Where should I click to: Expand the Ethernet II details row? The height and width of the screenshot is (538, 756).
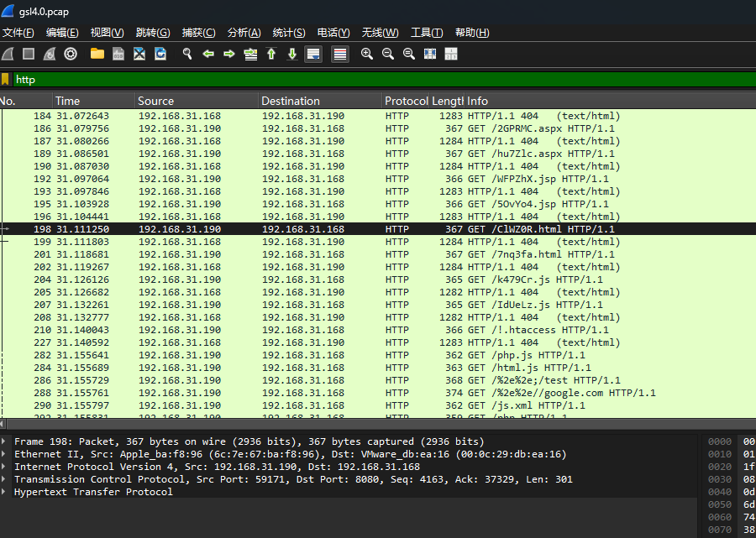(5, 454)
